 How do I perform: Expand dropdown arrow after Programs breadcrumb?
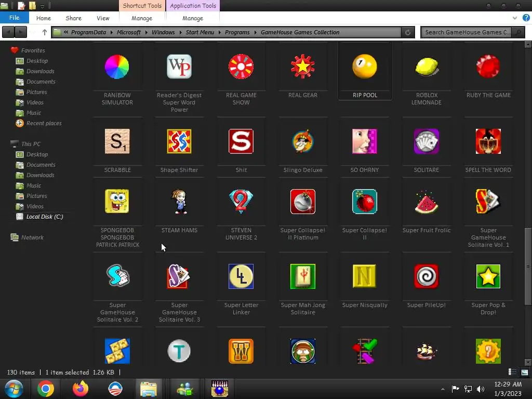256,32
